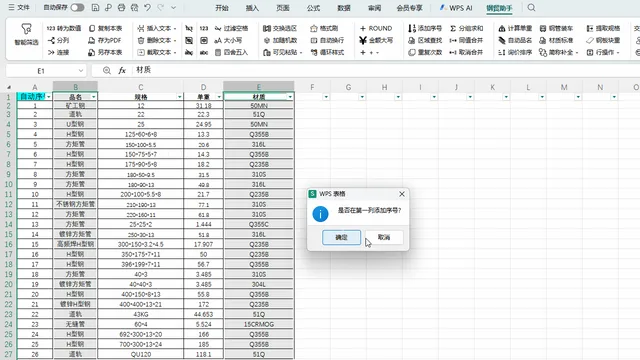Select the 格式刷 format painter
Image resolution: width=640 pixels, height=360 pixels.
pyautogui.click(x=324, y=28)
